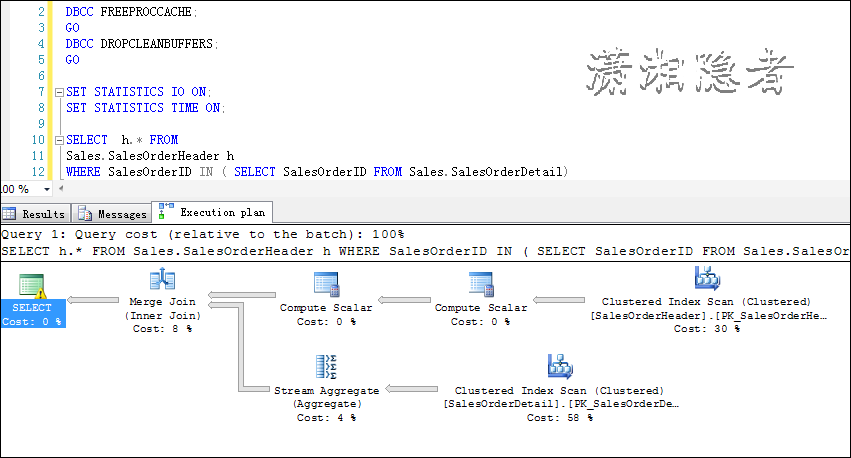This screenshot has height=458, width=851.
Task: Click the DBCC FREEPROCCACHE line in editor
Action: tap(132, 11)
